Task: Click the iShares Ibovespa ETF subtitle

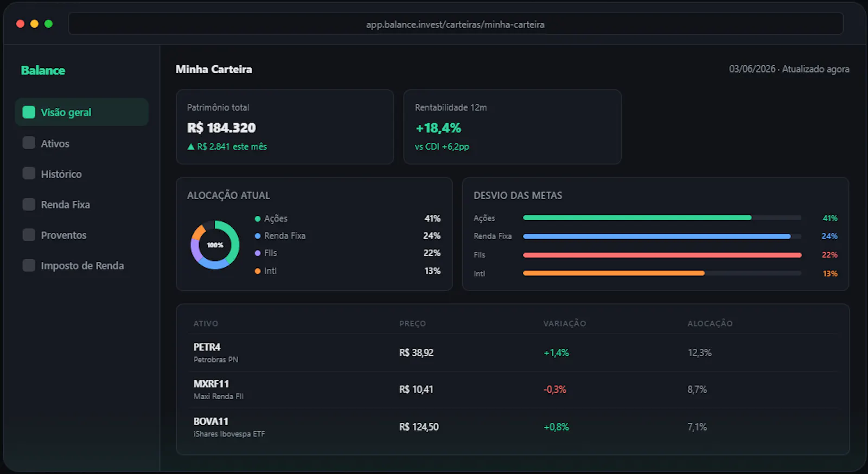Action: coord(229,434)
